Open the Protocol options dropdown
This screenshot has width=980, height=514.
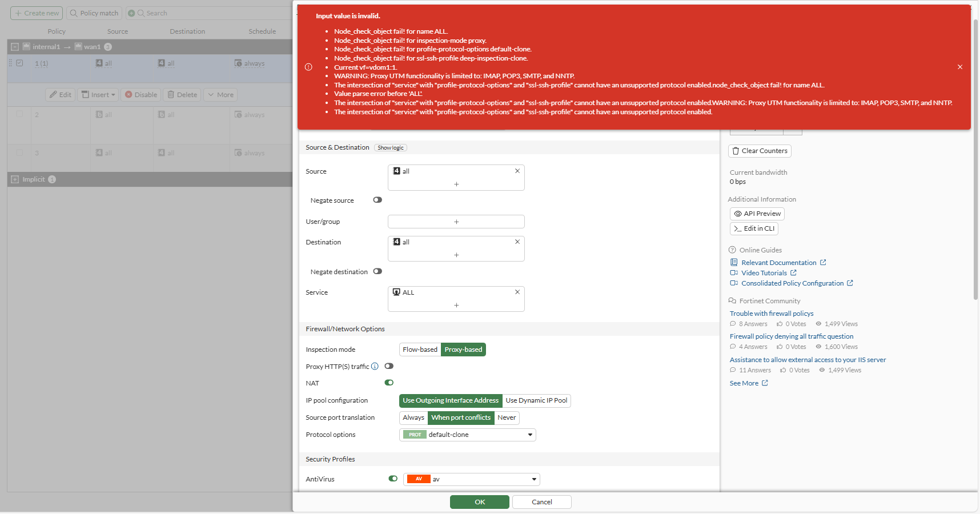(467, 435)
